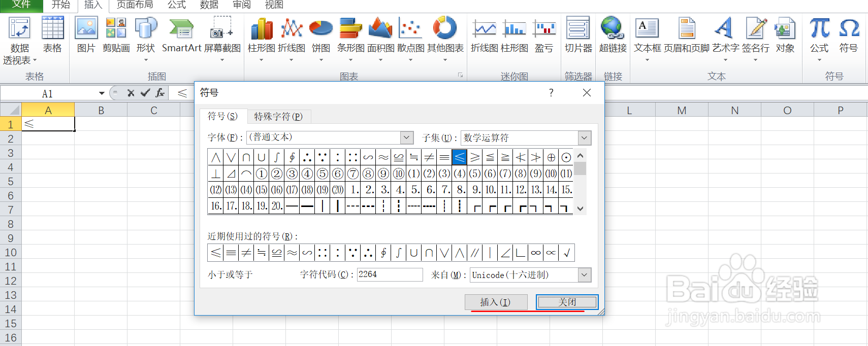Expand the Name Box dropdown arrow
The image size is (868, 346).
(x=102, y=93)
